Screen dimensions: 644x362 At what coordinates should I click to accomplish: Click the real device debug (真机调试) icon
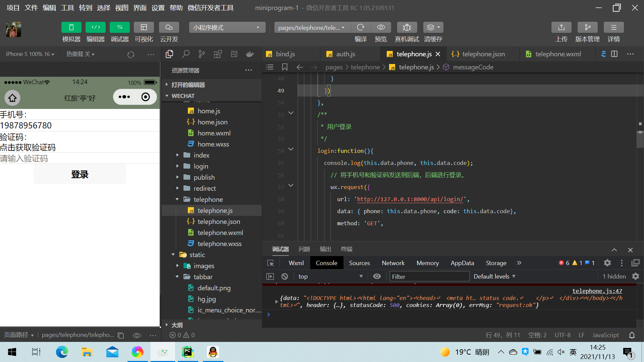[x=407, y=27]
